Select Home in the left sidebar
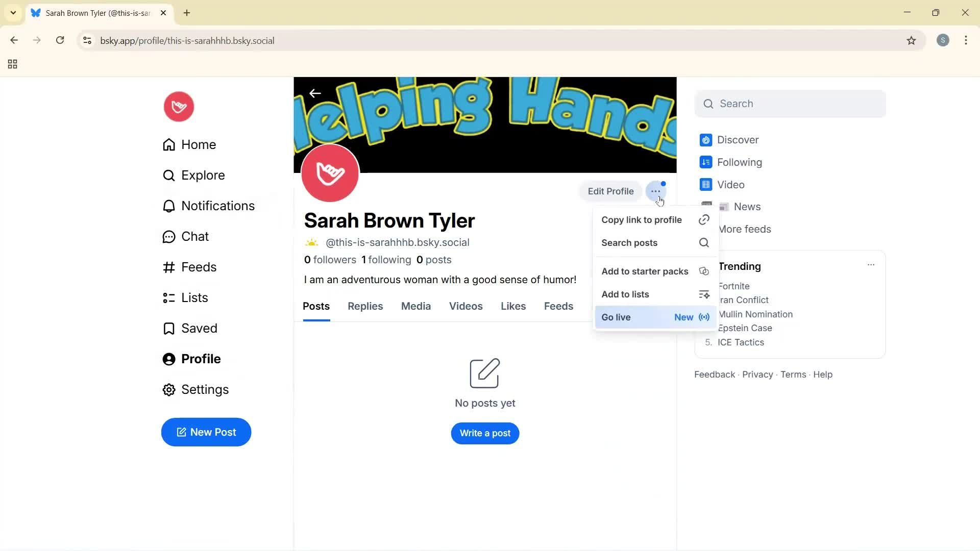Screen dimensions: 980x551 tap(198, 144)
